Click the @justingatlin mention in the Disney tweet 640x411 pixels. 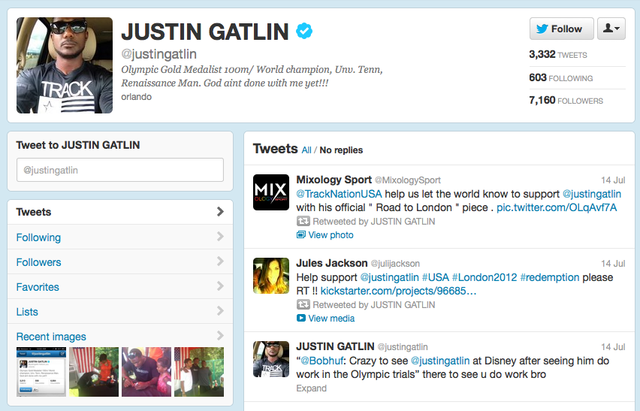pyautogui.click(x=440, y=361)
